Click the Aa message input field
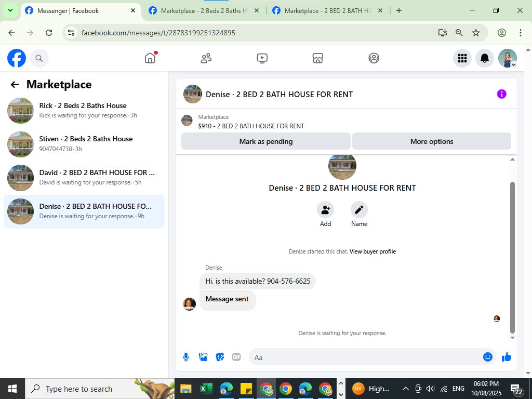The height and width of the screenshot is (399, 532). pos(366,357)
